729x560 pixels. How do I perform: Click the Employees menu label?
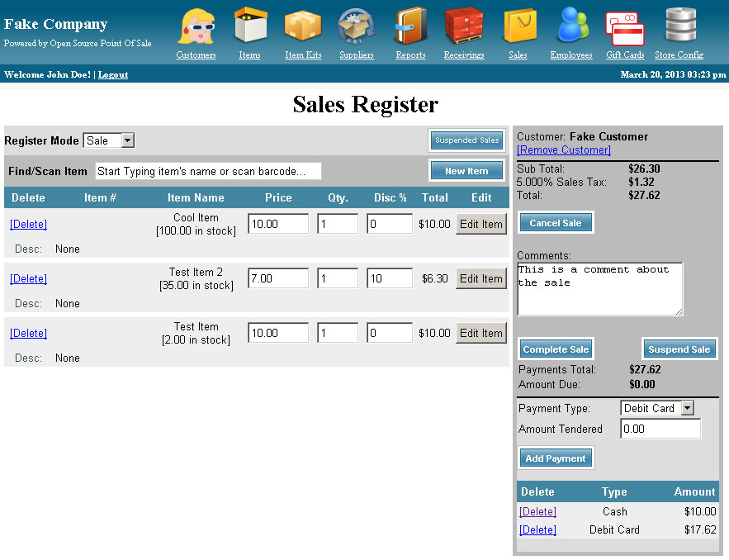click(x=571, y=55)
